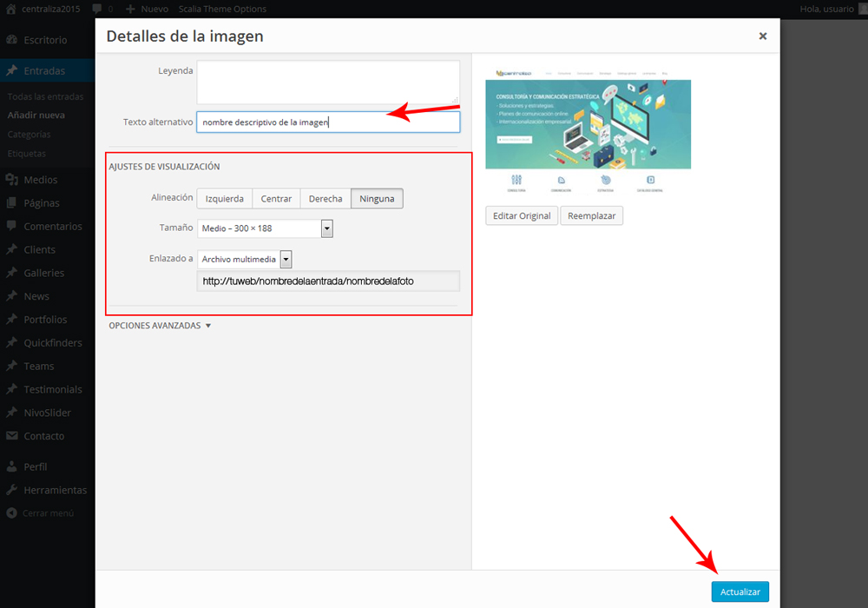The width and height of the screenshot is (868, 608).
Task: Click the Escritorio dashboard icon
Action: point(12,40)
